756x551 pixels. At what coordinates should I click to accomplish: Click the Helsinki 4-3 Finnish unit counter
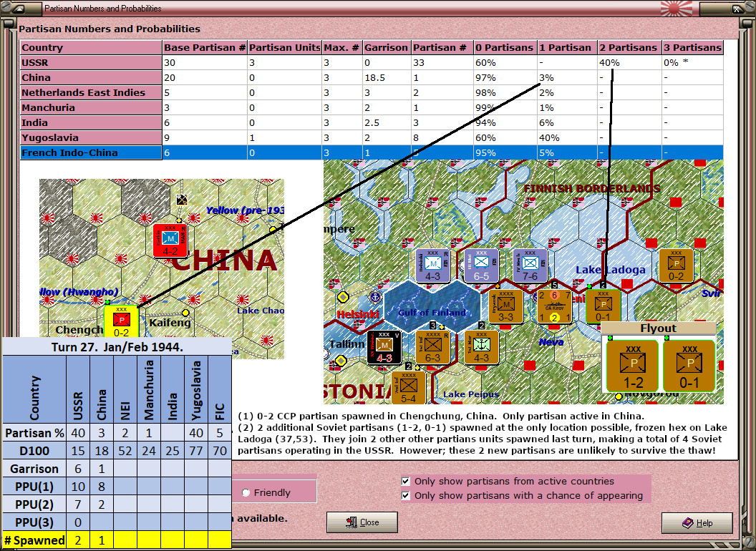point(432,265)
